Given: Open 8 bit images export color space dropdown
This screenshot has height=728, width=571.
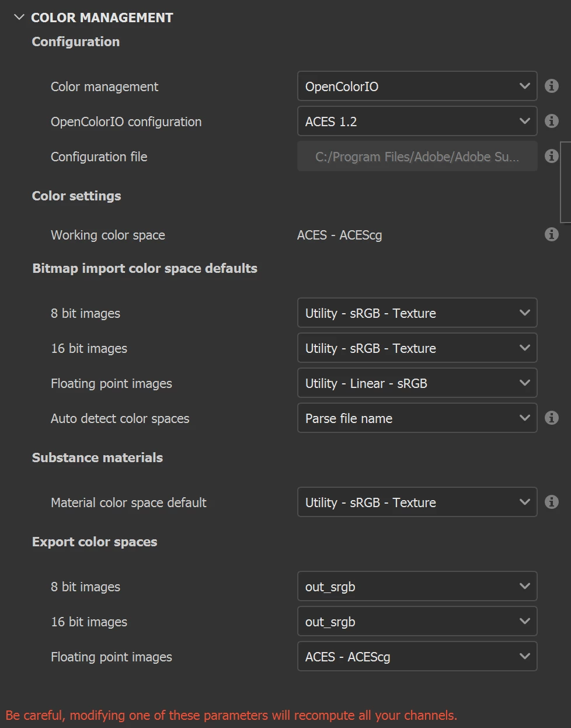Looking at the screenshot, I should click(417, 587).
